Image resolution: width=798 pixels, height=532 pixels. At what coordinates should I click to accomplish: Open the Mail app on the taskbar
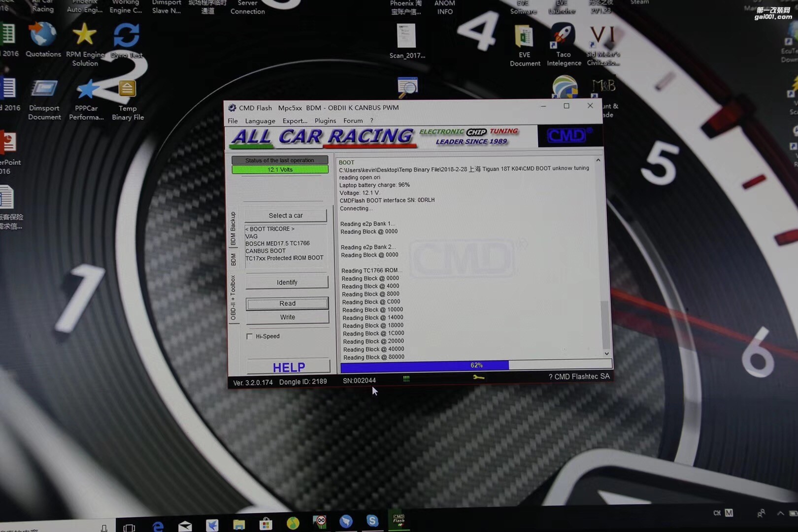[185, 526]
